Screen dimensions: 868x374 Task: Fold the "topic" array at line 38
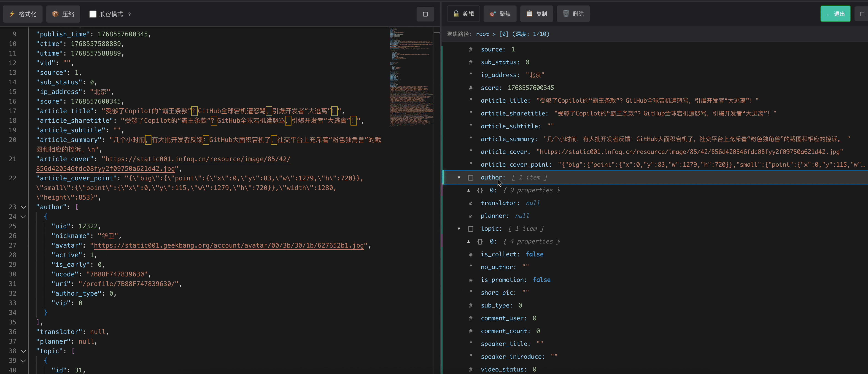23,351
